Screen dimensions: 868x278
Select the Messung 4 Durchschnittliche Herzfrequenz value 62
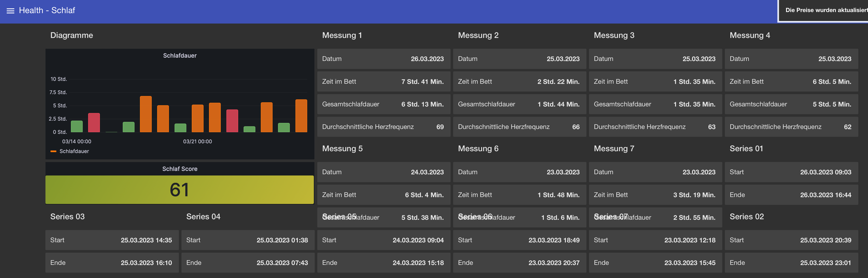(x=847, y=127)
